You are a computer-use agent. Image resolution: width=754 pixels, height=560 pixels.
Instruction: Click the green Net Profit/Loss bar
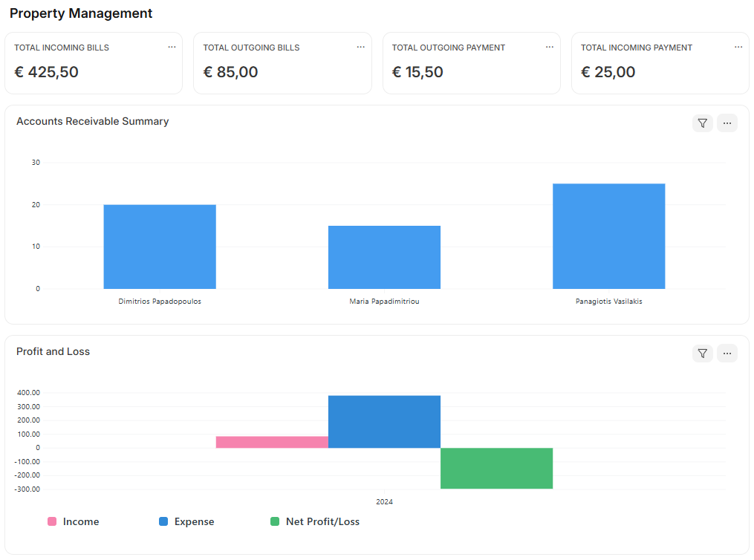496,468
